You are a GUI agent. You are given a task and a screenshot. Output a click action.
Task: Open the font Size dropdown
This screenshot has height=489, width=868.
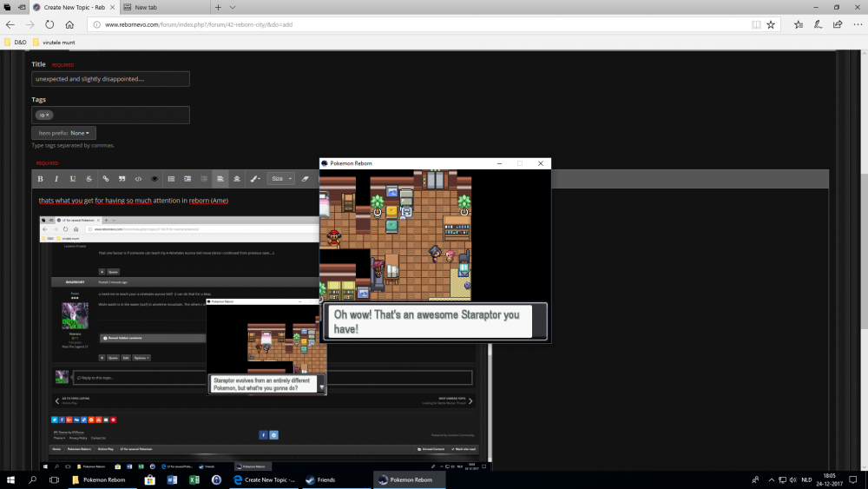tap(280, 179)
